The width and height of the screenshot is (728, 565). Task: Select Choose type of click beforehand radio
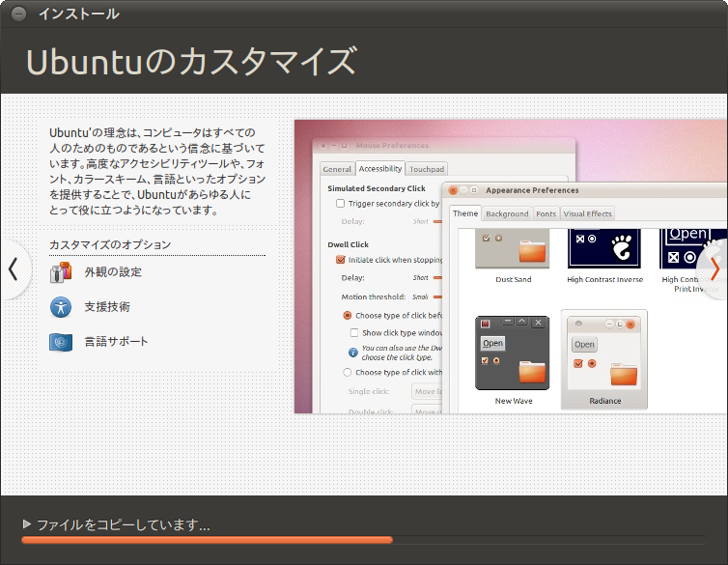tap(347, 316)
